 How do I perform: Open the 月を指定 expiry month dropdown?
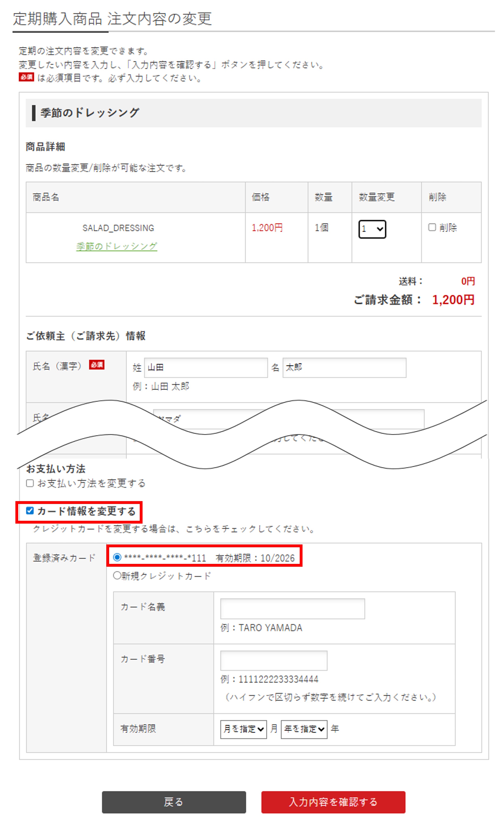pyautogui.click(x=243, y=729)
